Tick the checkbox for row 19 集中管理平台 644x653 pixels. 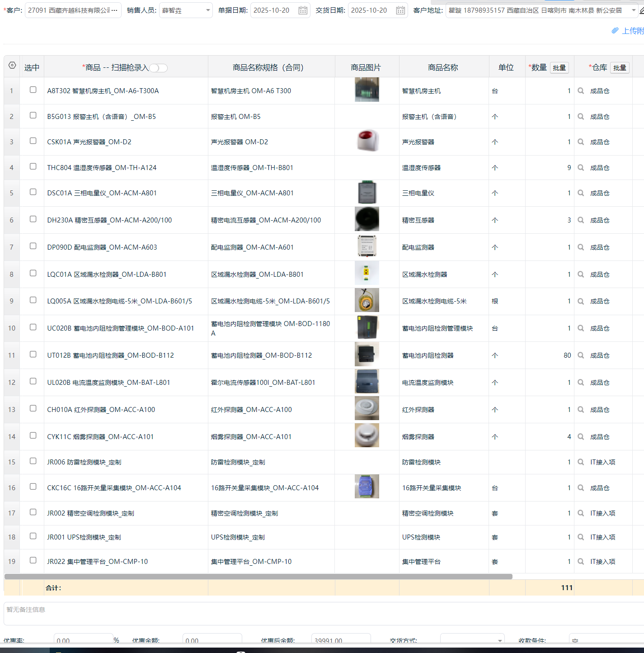click(33, 561)
